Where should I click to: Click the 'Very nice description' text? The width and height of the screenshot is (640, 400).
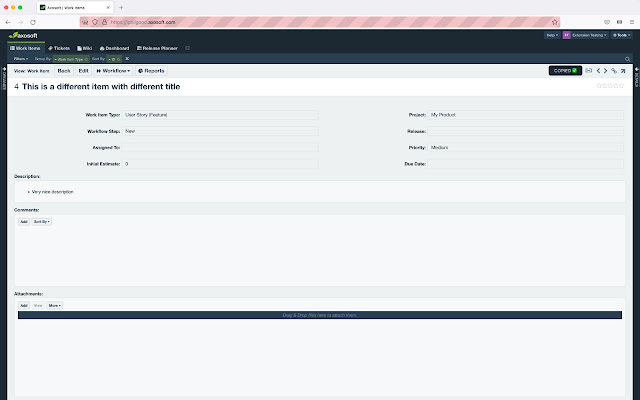pyautogui.click(x=53, y=191)
